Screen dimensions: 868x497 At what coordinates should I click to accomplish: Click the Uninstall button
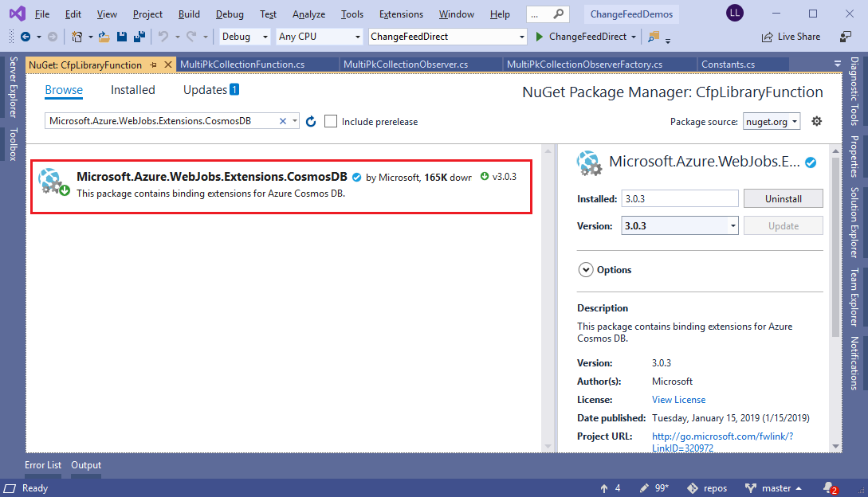(783, 198)
